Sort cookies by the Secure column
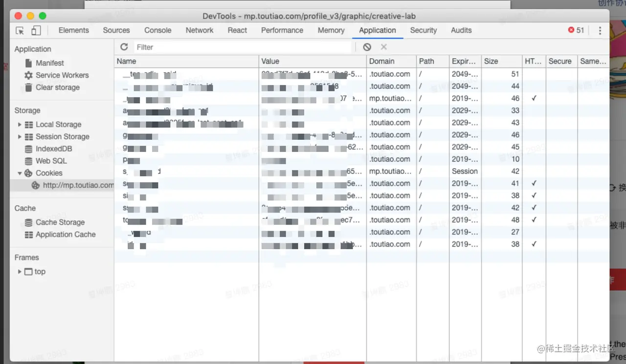 561,62
